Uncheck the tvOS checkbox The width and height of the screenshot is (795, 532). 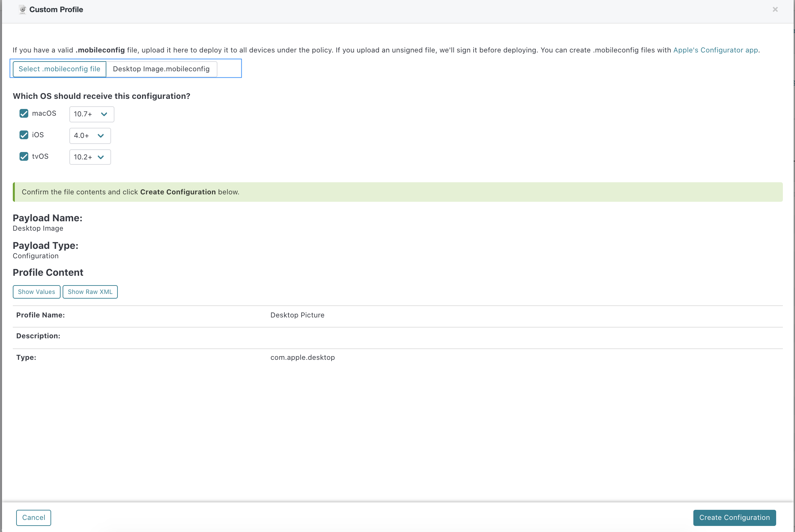point(24,156)
